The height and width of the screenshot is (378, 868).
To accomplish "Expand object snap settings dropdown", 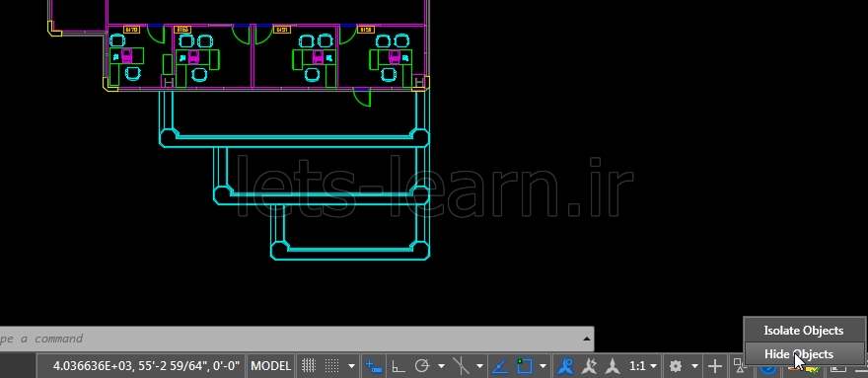I will (543, 366).
